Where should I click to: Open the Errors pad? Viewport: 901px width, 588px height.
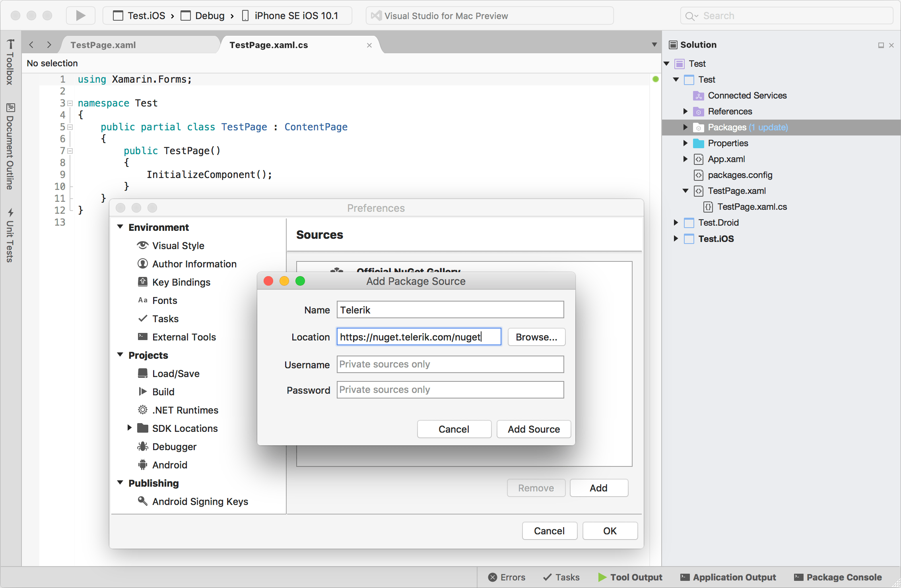pyautogui.click(x=507, y=577)
